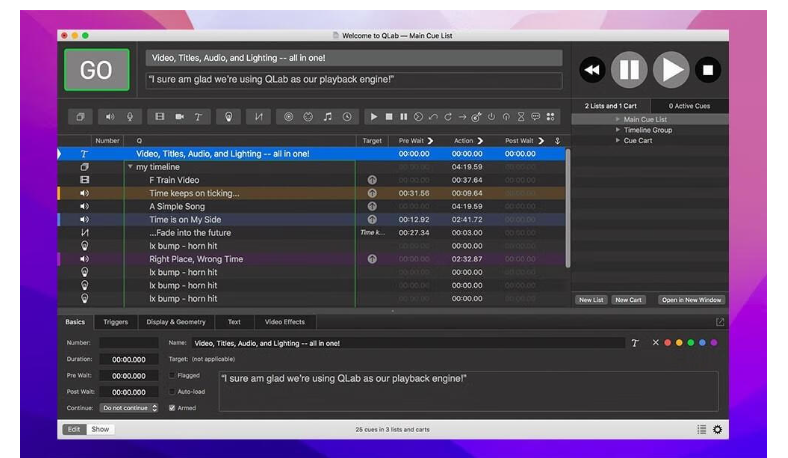This screenshot has height=458, width=788.
Task: Pop out the inspector into a separate window
Action: click(x=720, y=322)
